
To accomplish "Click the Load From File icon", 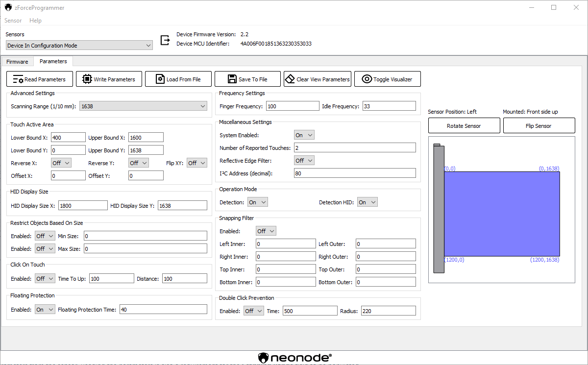I will pyautogui.click(x=160, y=79).
